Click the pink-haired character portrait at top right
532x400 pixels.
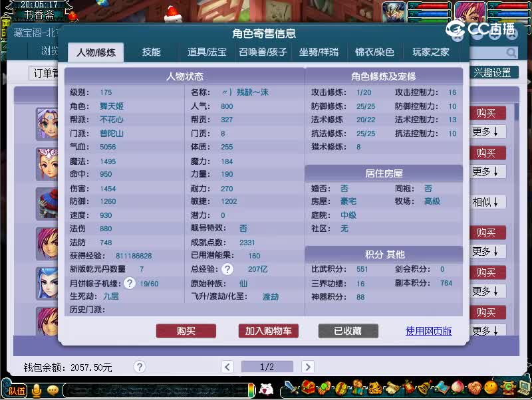point(469,12)
